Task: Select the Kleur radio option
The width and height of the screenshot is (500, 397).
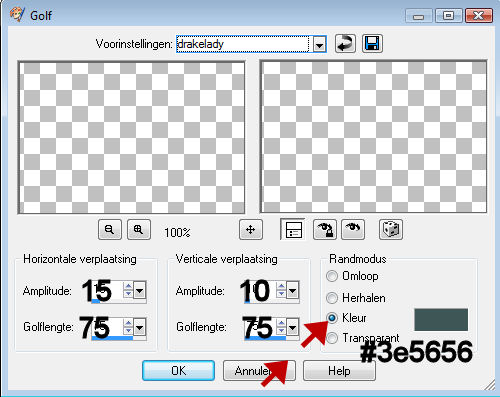Action: tap(332, 318)
